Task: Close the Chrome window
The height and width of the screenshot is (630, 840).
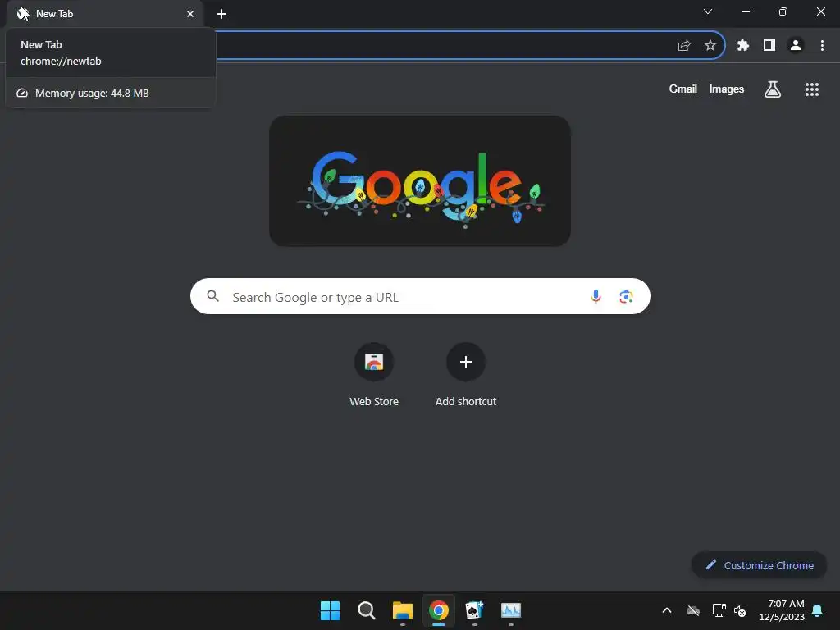Action: coord(820,11)
